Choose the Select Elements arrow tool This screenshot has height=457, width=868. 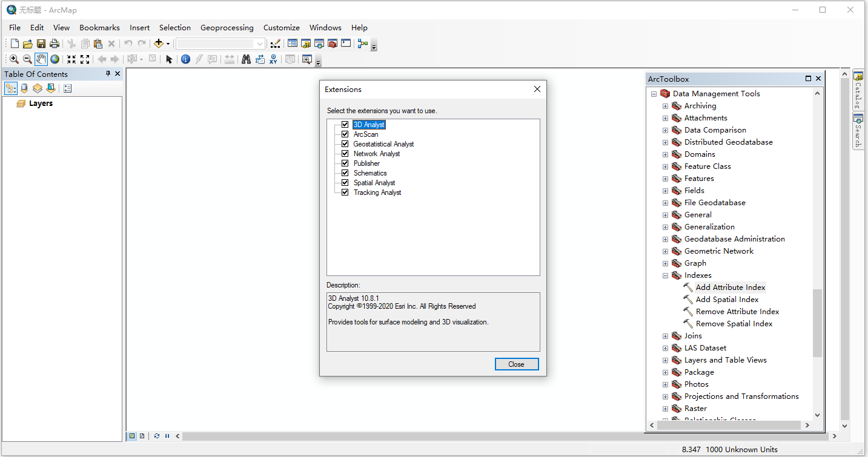coord(169,59)
